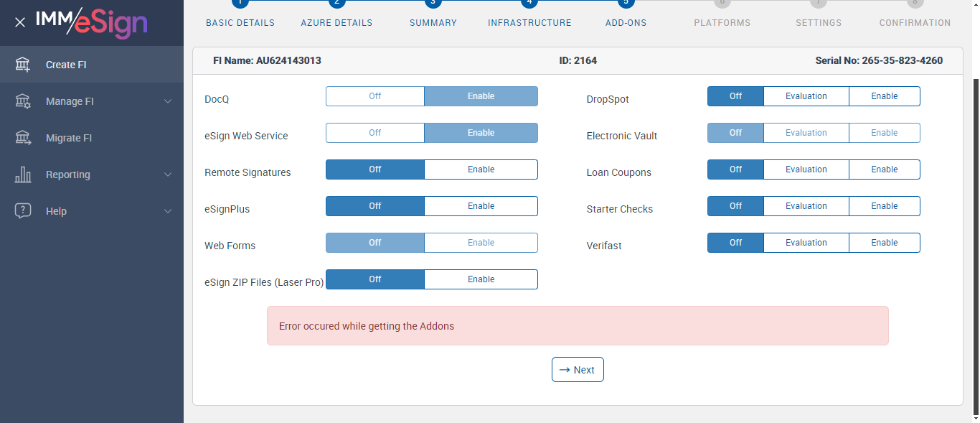Expand the Reporting submenu chevron
Image resolution: width=980 pixels, height=423 pixels.
(x=168, y=175)
